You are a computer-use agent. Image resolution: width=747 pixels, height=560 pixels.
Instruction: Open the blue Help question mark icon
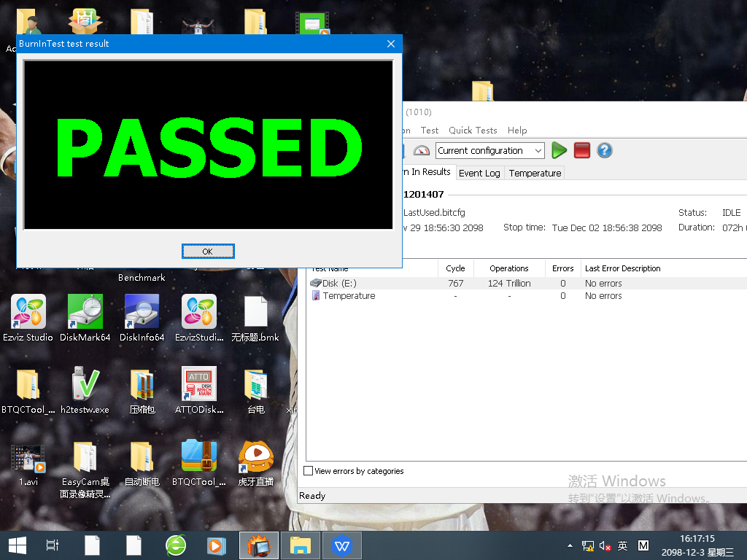604,150
